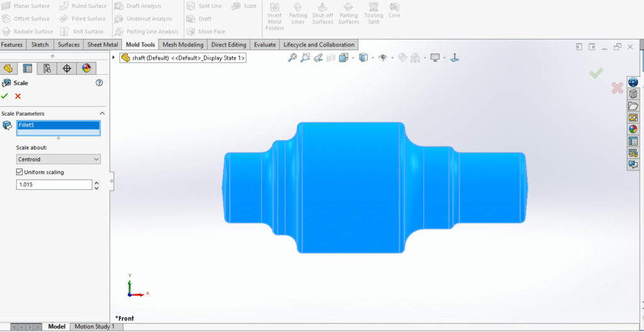
Task: Accept Scale with green checkmark in panel
Action: click(x=4, y=96)
